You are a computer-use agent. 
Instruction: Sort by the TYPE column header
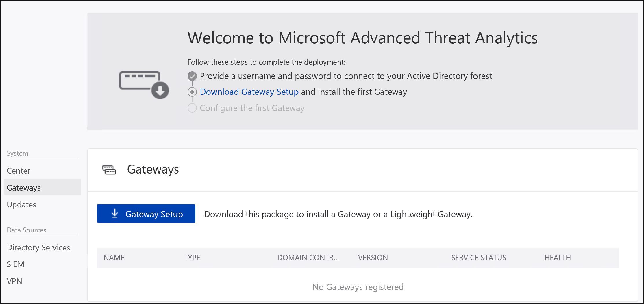192,258
